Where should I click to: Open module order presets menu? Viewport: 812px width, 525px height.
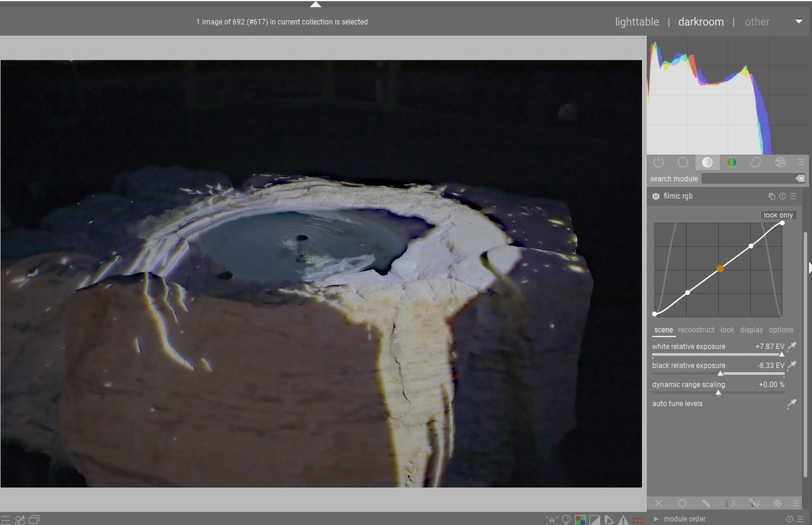[800, 519]
